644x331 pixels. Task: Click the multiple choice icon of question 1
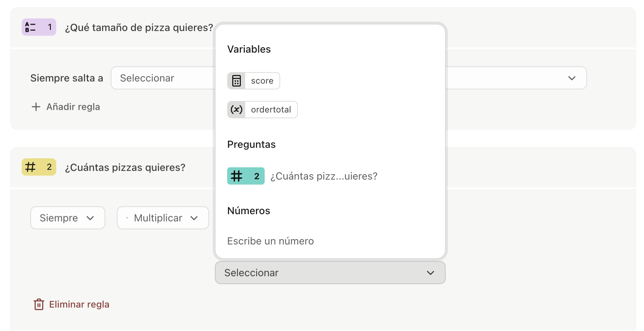(x=38, y=27)
